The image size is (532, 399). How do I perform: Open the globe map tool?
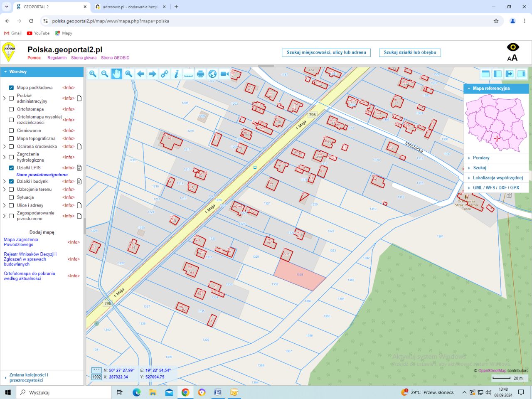212,74
